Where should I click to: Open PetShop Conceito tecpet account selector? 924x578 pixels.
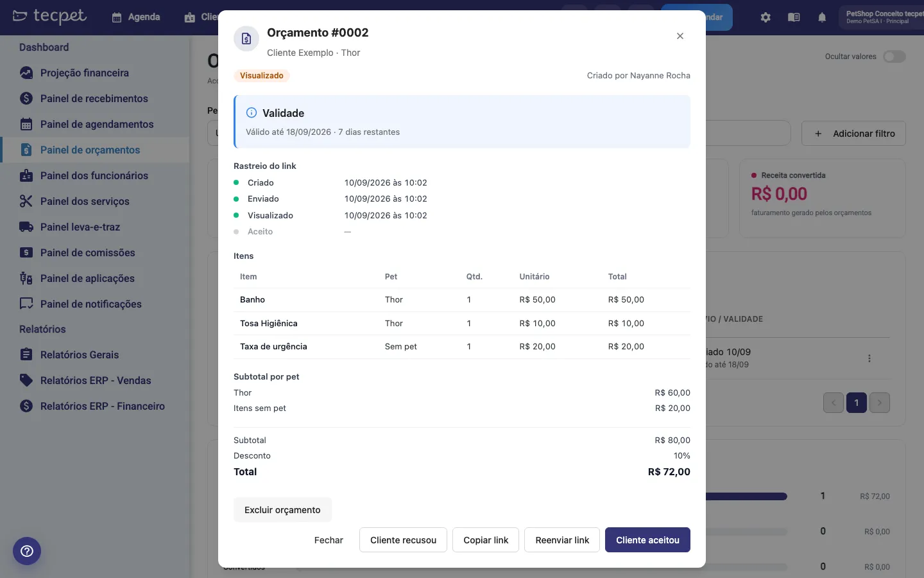(881, 17)
